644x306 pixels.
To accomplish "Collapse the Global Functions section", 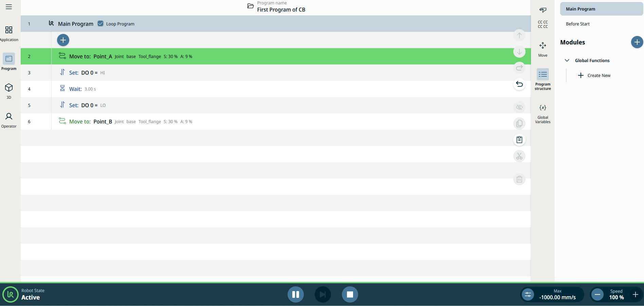I will tap(567, 60).
